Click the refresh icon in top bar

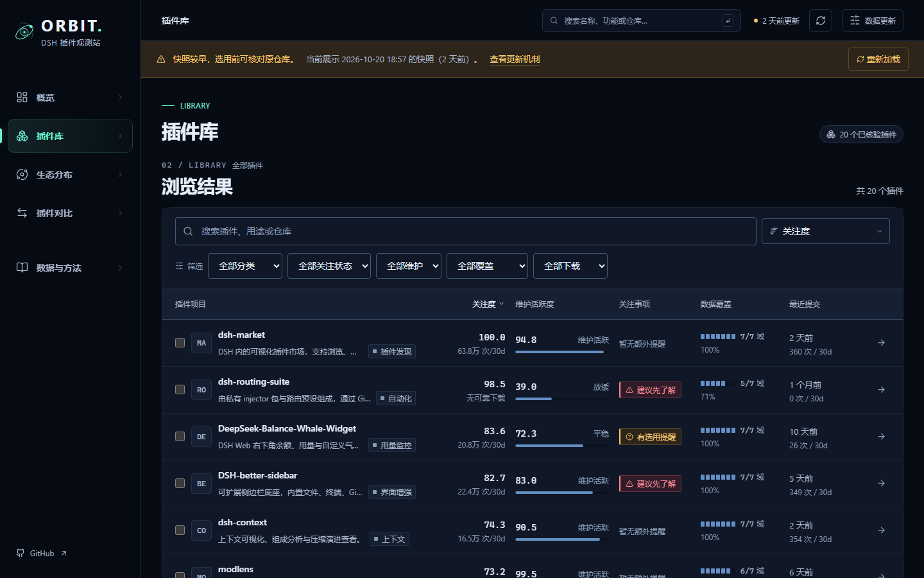pos(821,21)
